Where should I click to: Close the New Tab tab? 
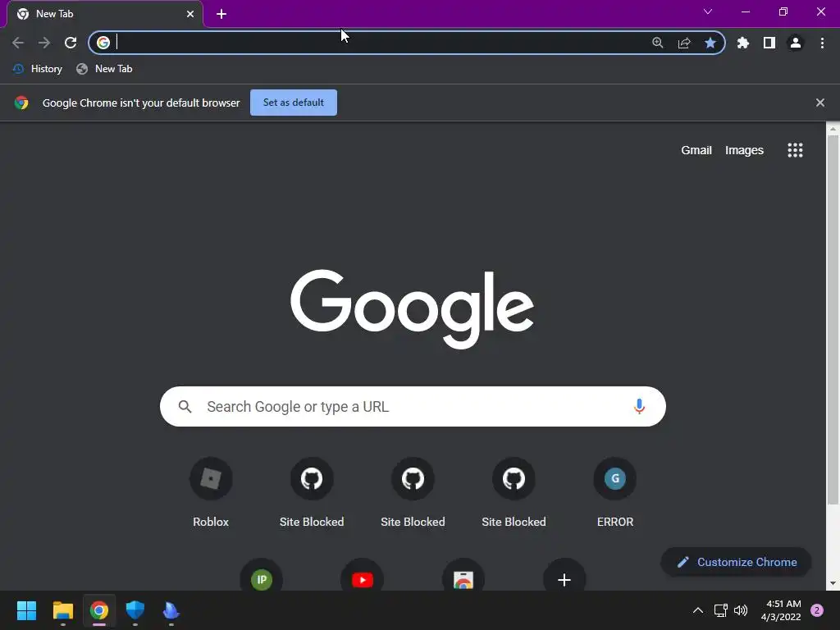click(190, 14)
